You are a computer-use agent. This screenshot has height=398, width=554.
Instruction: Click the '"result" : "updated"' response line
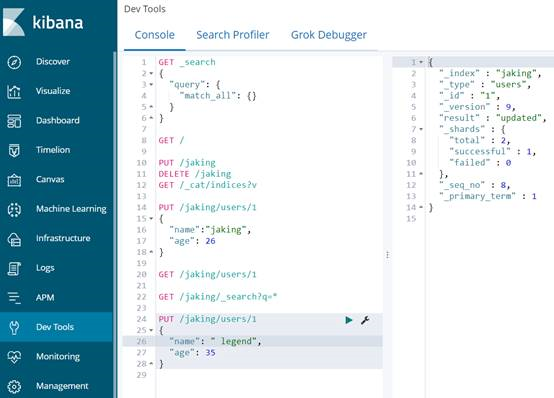pos(493,118)
